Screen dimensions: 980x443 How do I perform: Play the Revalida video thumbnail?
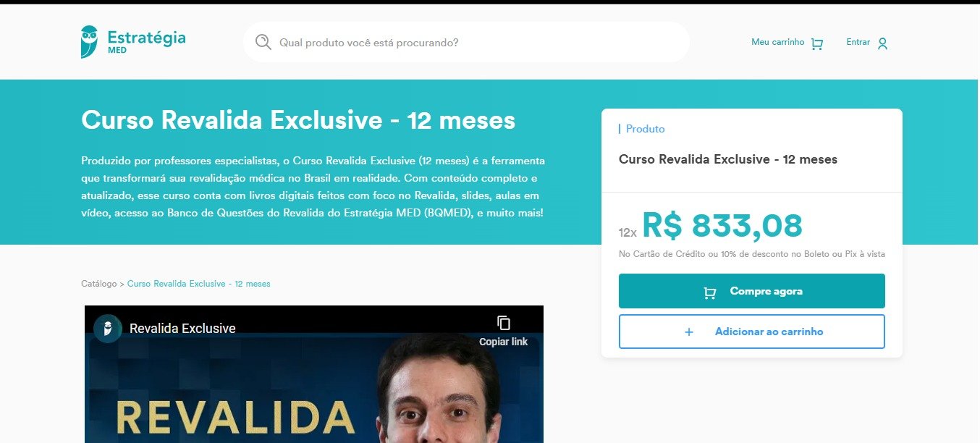(x=314, y=387)
